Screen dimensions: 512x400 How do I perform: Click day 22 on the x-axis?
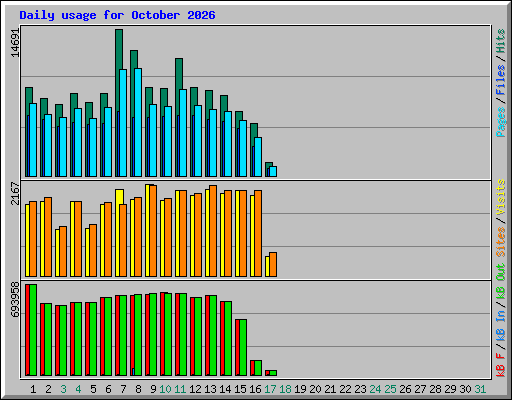tap(345, 389)
